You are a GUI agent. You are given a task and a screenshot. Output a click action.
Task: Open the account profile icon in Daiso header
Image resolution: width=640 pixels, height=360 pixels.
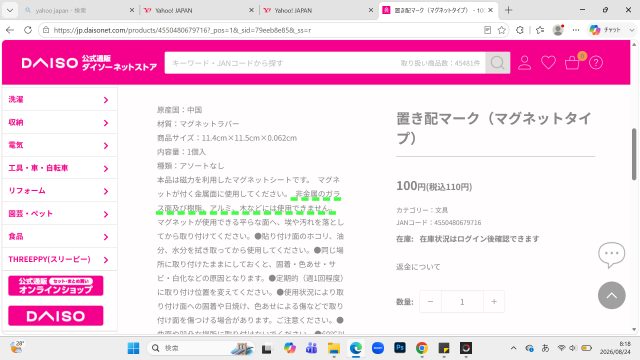click(x=524, y=63)
